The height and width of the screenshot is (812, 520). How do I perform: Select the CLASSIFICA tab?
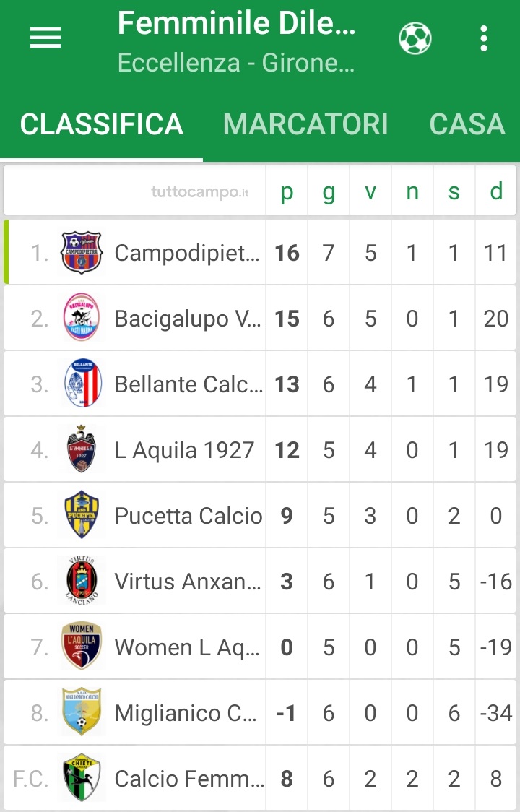[102, 124]
